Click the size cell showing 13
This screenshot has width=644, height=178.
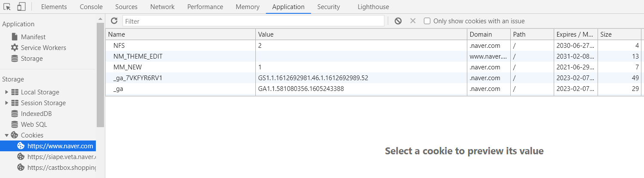coord(619,56)
